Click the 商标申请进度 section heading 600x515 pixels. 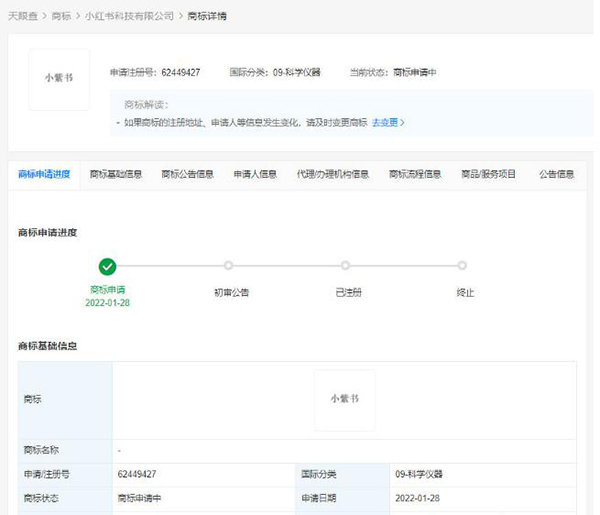click(x=48, y=233)
